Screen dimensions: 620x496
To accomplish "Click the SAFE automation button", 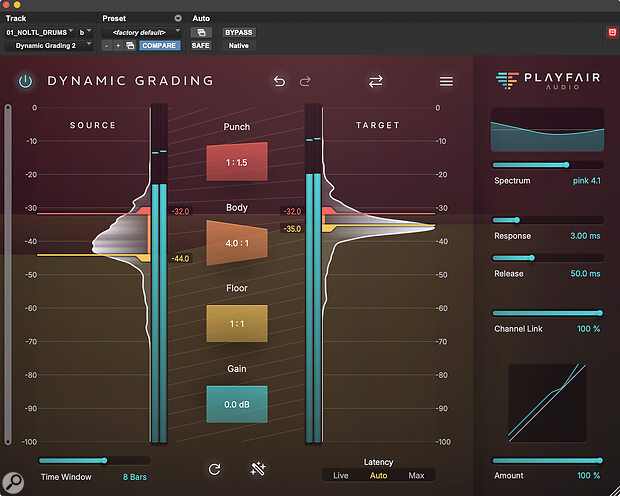I will (x=201, y=45).
